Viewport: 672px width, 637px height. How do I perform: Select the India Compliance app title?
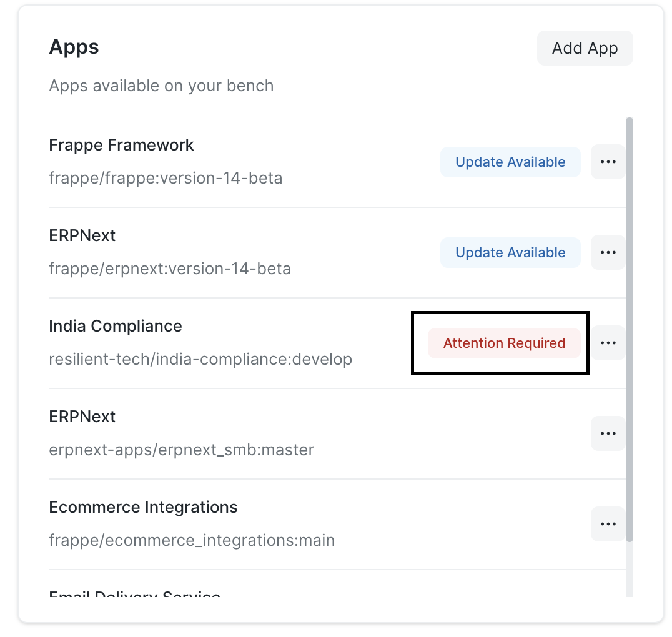(x=116, y=326)
